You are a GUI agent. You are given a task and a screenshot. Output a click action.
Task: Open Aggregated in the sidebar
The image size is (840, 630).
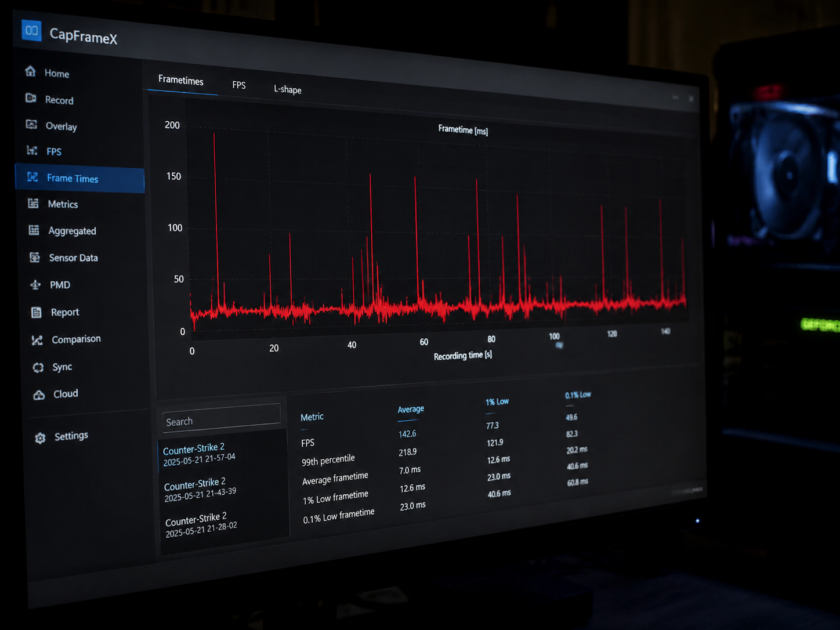coord(72,231)
